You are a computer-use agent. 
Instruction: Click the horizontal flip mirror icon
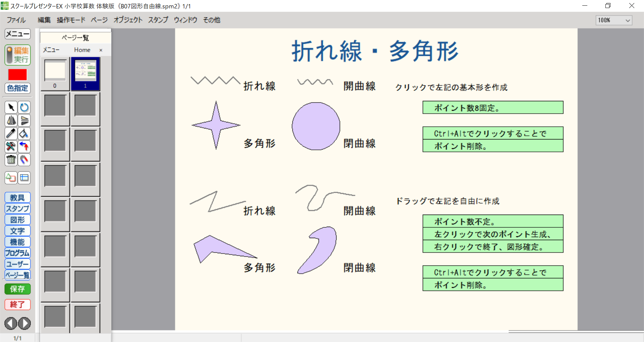pos(11,120)
